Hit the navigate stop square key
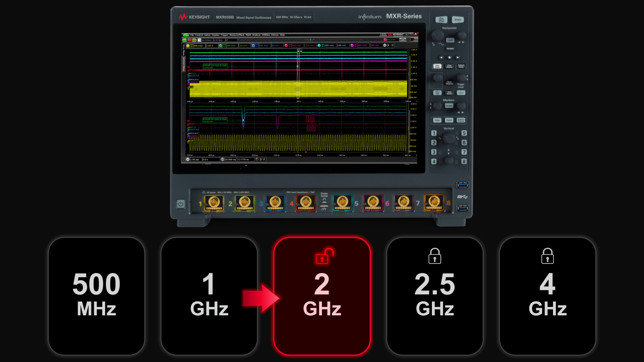Viewport: 644px width, 362px height. coord(449,58)
